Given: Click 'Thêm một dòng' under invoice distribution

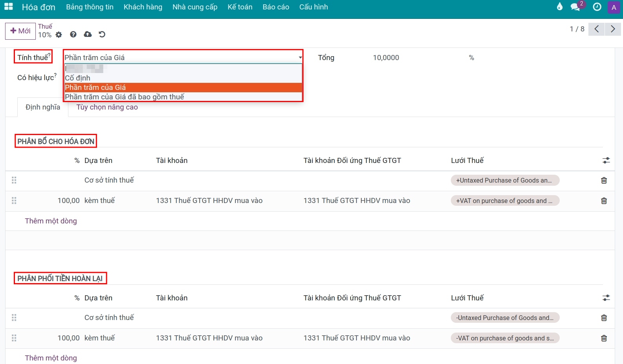Looking at the screenshot, I should click(x=51, y=221).
